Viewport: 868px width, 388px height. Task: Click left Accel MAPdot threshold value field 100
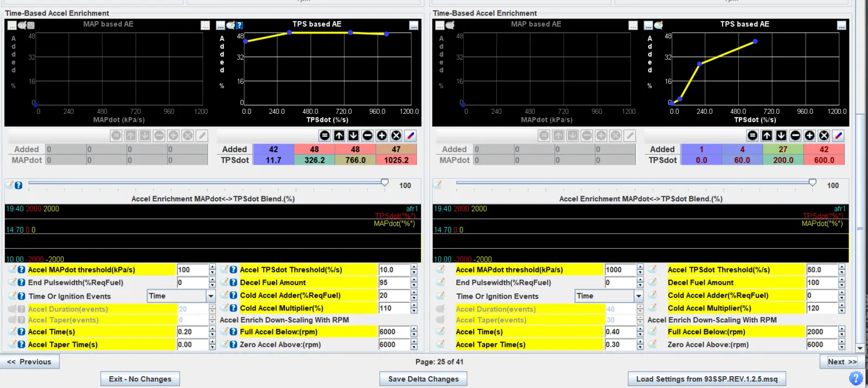coord(193,269)
